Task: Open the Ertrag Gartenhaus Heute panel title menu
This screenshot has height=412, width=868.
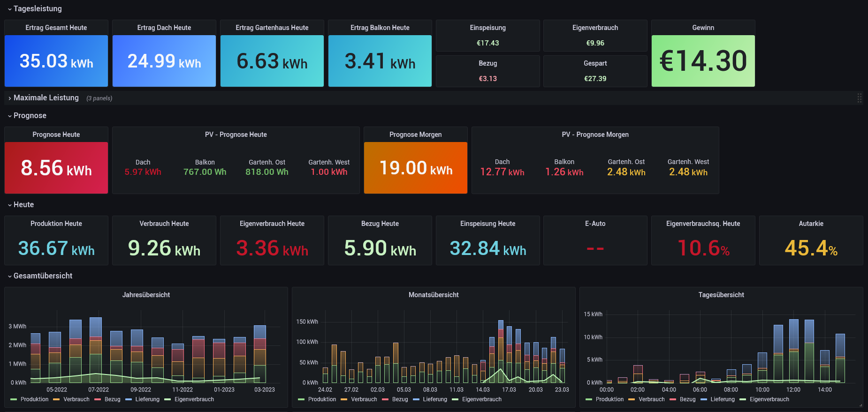Action: pyautogui.click(x=272, y=28)
